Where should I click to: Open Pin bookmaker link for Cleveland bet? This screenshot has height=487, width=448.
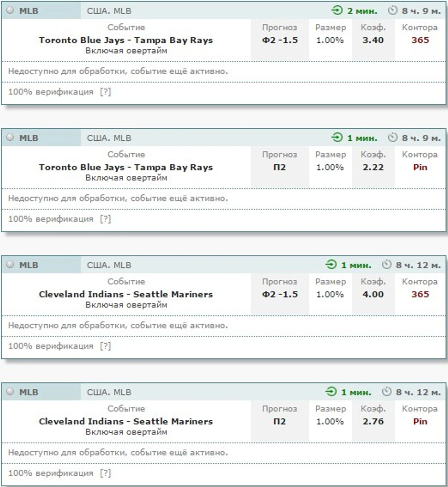(420, 422)
